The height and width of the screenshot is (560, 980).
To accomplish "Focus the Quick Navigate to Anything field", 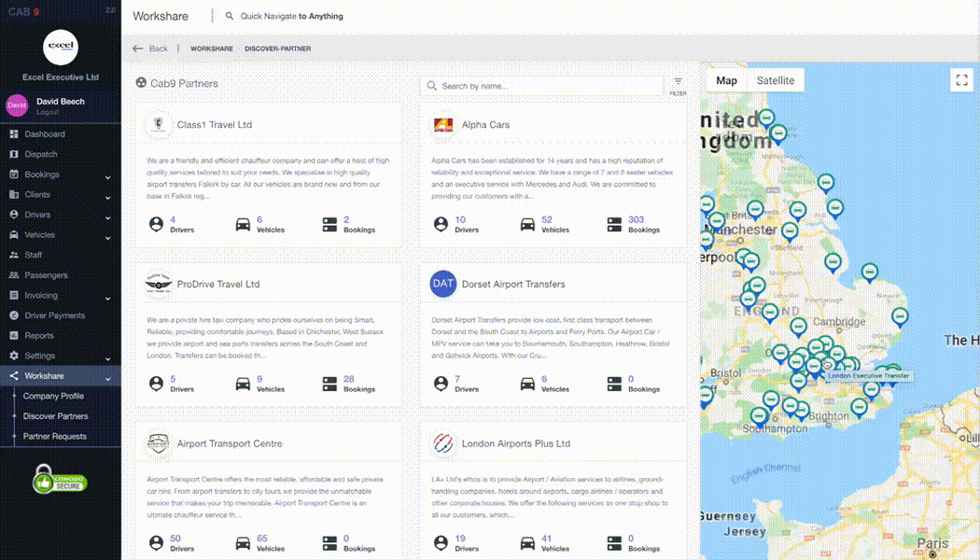I will coord(292,16).
